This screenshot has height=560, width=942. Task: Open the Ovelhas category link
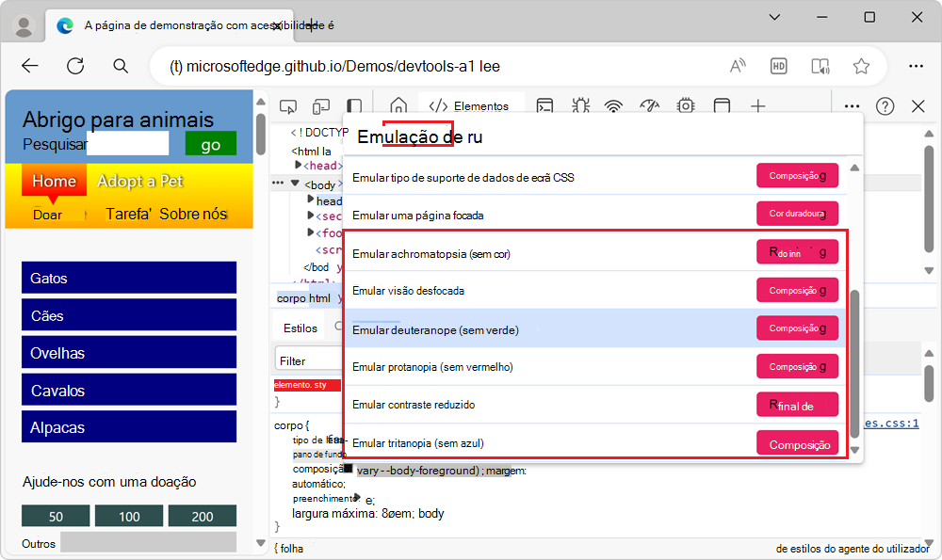click(x=129, y=352)
